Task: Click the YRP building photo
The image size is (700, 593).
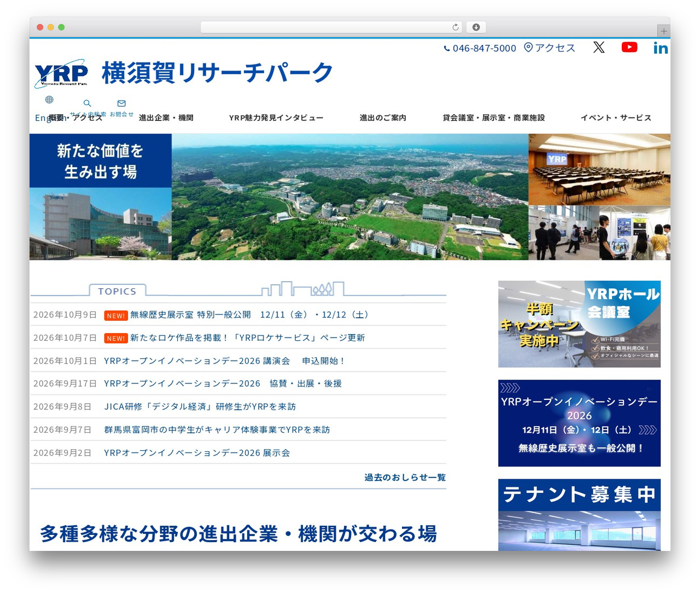Action: pos(101,224)
